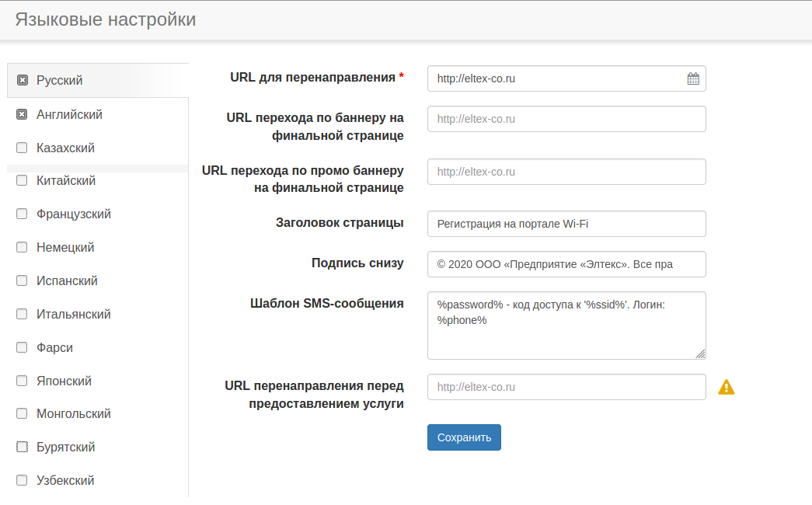Uncheck the Английский language checkbox
Viewport: 812px width, 505px height.
(x=22, y=115)
